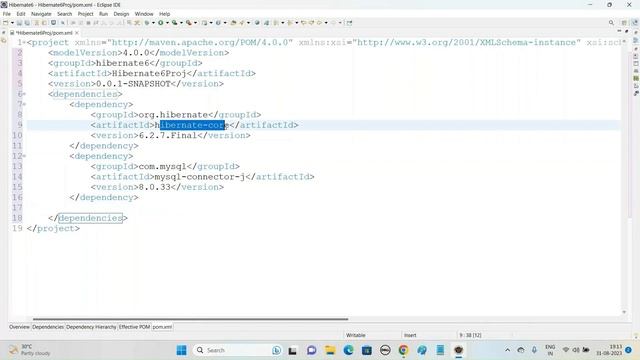Click 6.2.7.Final version text
Screen dimensions: 640x360
168,136
